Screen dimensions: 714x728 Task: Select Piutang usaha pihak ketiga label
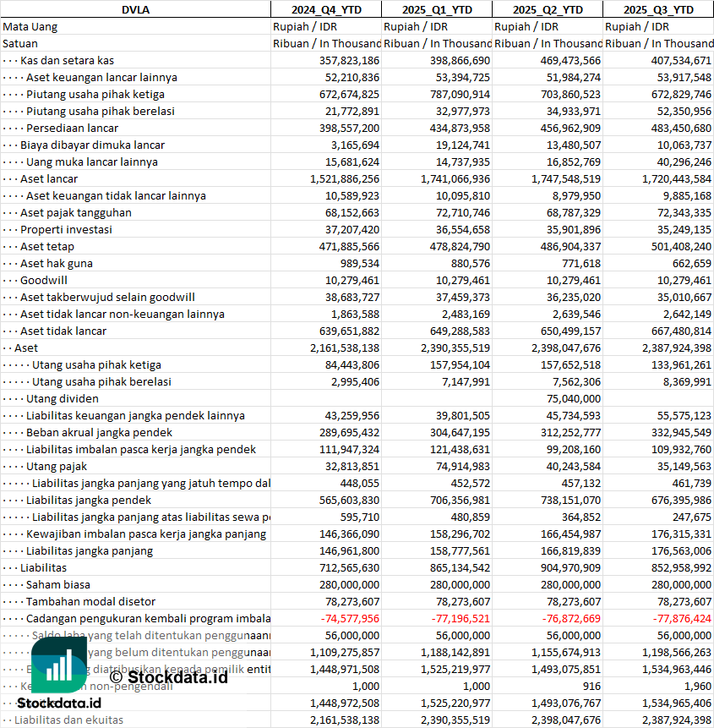[95, 94]
